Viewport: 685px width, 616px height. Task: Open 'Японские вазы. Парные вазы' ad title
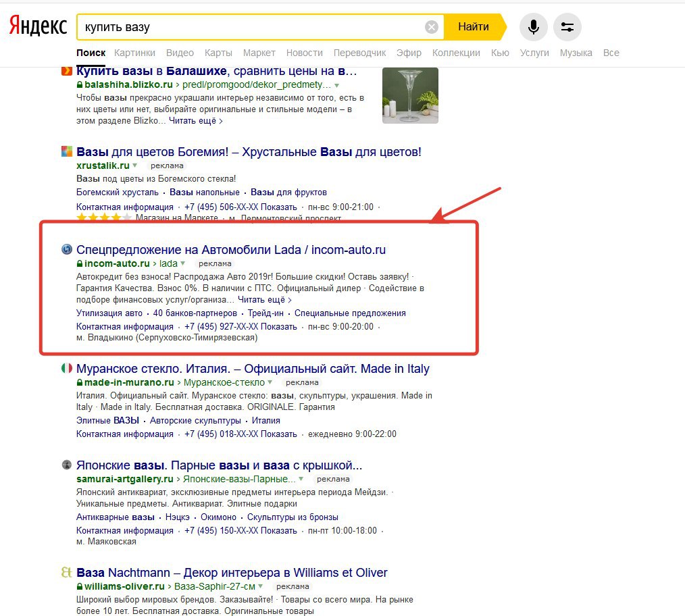[220, 465]
